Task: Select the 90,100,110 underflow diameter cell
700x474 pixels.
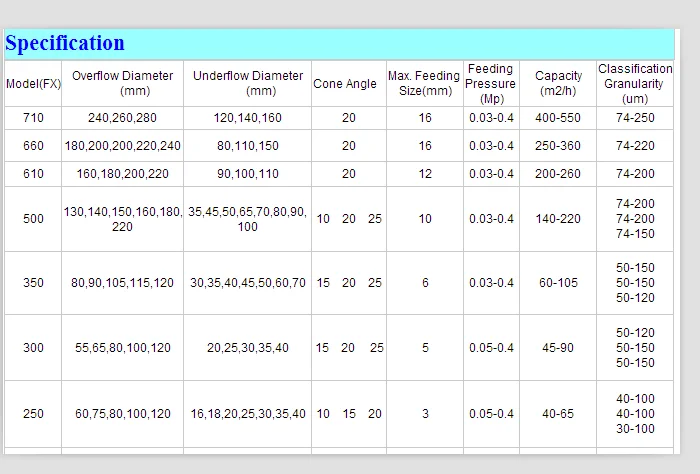Action: click(x=247, y=174)
